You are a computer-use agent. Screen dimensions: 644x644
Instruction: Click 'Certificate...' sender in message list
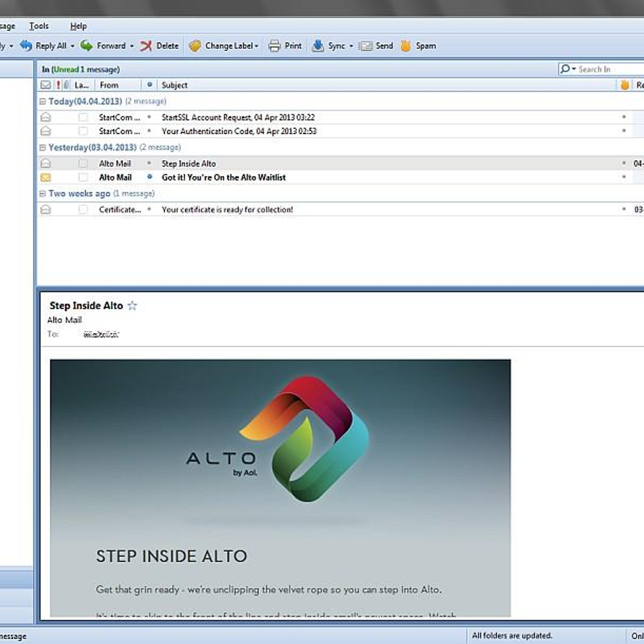click(120, 209)
